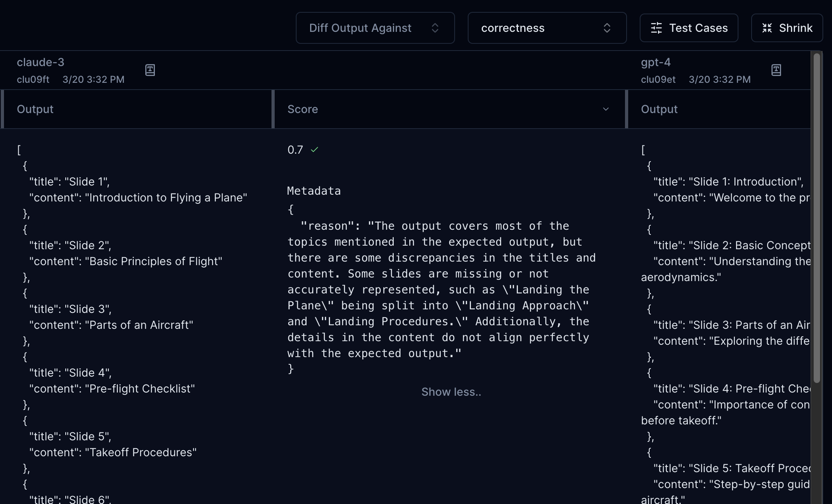Click the claude-3 "Slide 4" title line
Viewport: 832px width, 504px height.
point(70,373)
